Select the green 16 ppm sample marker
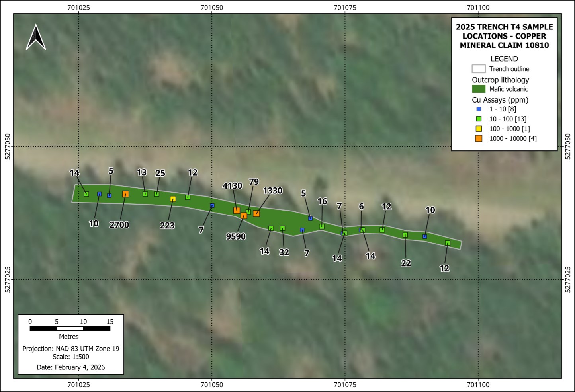Viewport: 575px width, 392px height. tap(322, 226)
